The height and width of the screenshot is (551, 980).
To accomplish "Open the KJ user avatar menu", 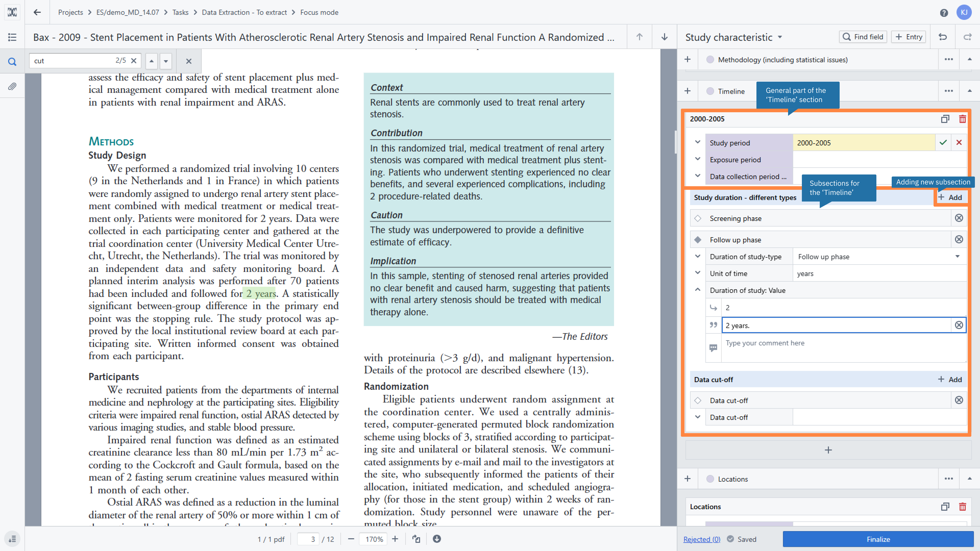I will point(964,12).
